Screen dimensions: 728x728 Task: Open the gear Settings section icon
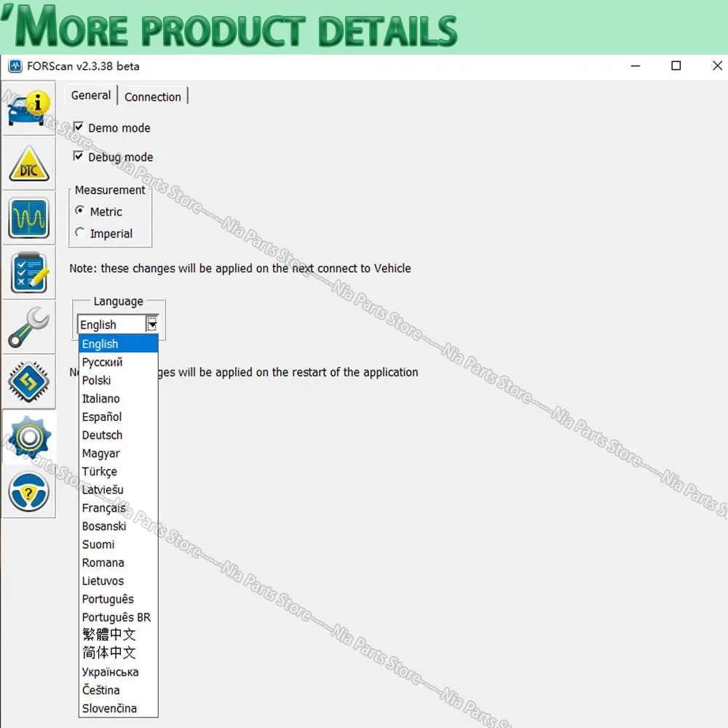coord(29,436)
